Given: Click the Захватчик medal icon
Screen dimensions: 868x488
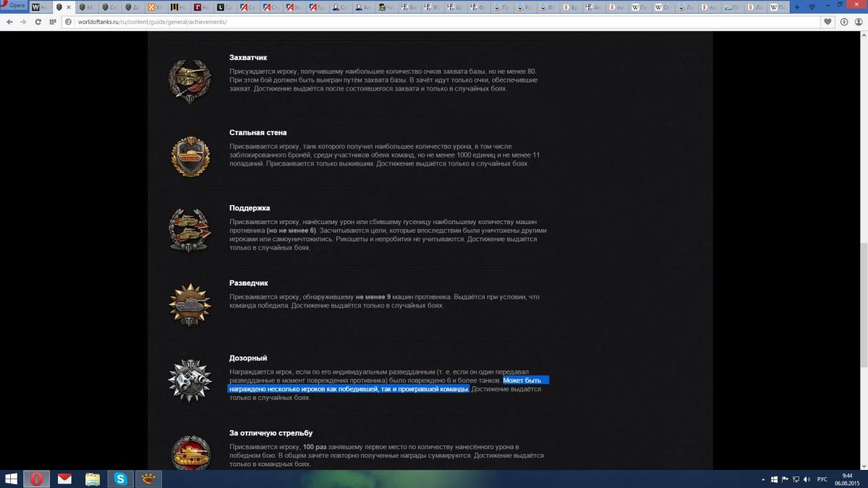Looking at the screenshot, I should click(190, 80).
